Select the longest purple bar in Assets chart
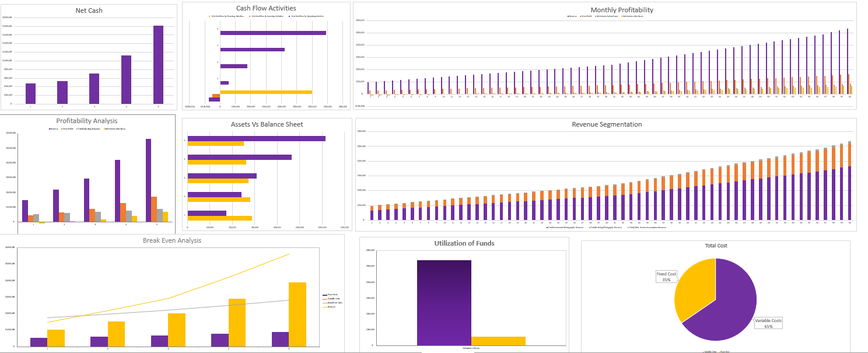 point(256,138)
